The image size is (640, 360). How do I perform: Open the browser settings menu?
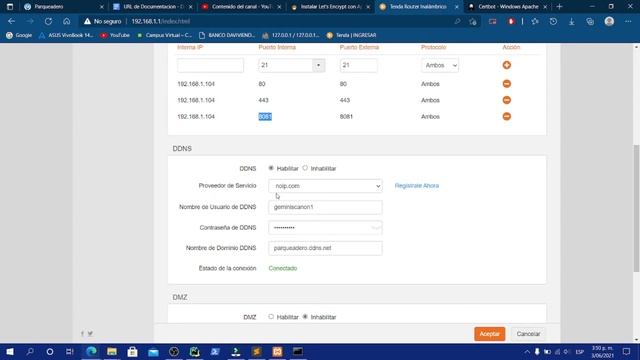point(628,21)
